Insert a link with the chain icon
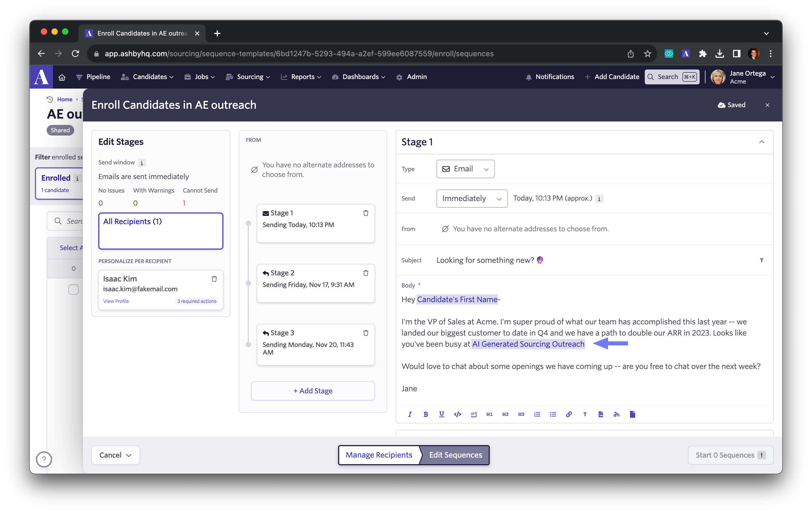Viewport: 812px width, 513px height. [x=568, y=414]
